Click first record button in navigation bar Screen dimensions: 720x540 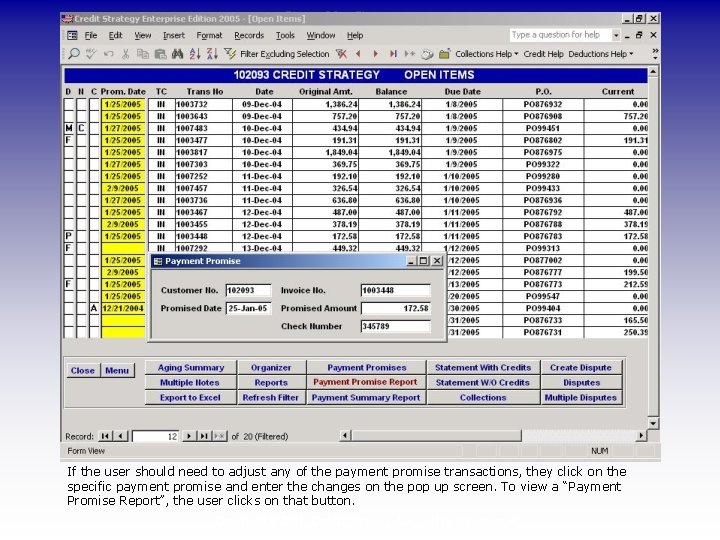105,436
